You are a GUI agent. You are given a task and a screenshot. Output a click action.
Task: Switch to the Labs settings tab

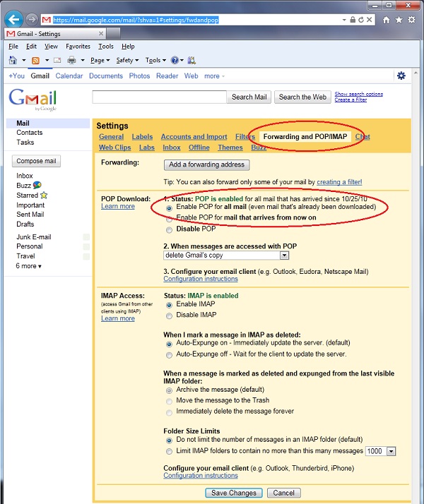[x=147, y=148]
